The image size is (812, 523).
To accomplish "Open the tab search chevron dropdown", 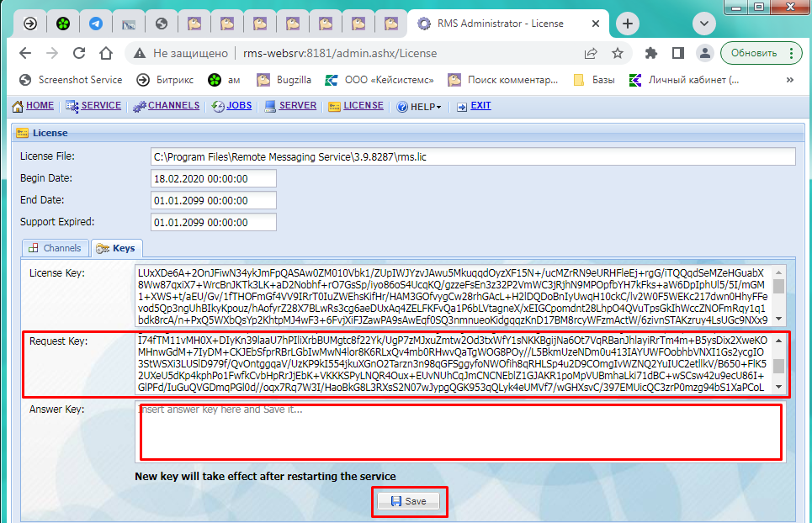I will point(704,24).
